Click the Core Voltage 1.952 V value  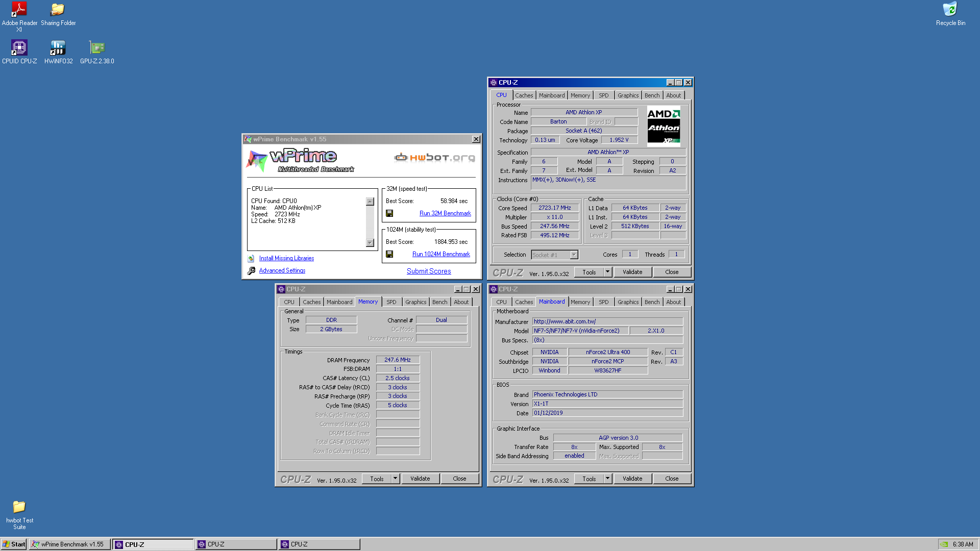(x=619, y=140)
